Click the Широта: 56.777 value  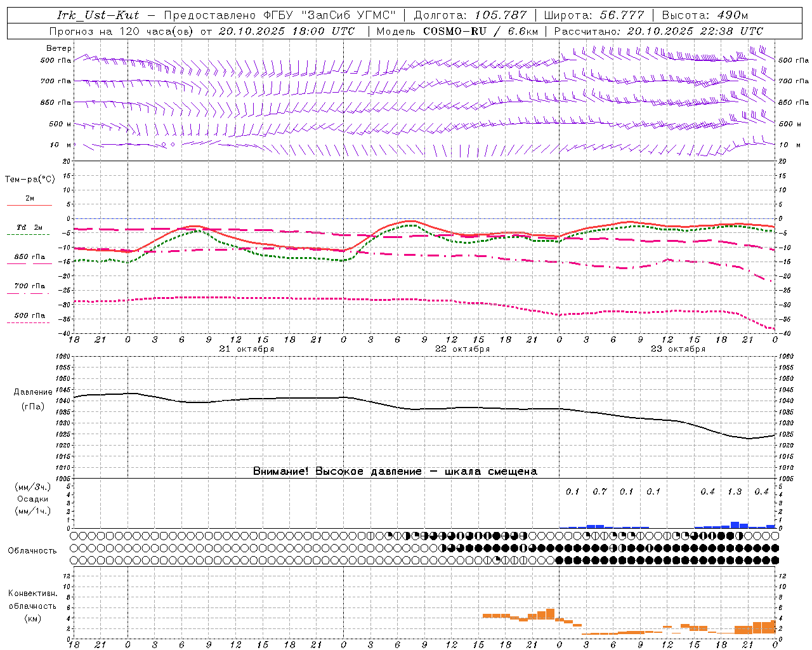point(594,15)
